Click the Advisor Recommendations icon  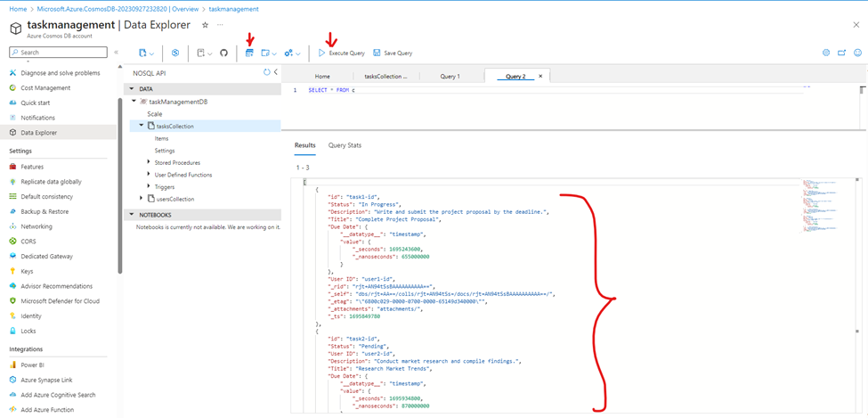coord(13,286)
